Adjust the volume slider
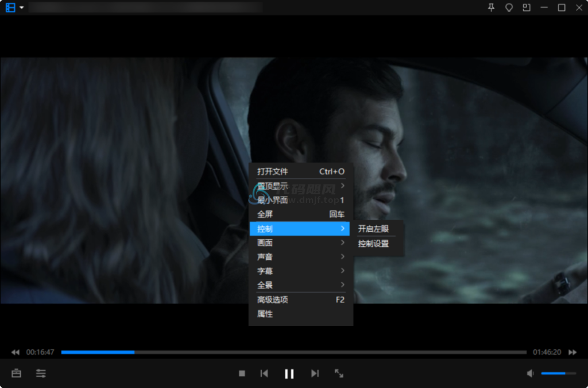588x388 pixels. (x=558, y=374)
